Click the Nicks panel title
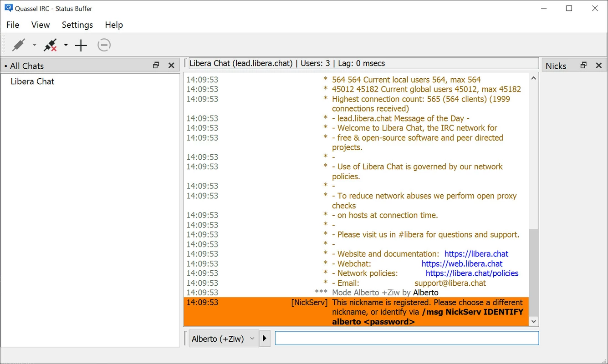The width and height of the screenshot is (608, 364). 556,66
